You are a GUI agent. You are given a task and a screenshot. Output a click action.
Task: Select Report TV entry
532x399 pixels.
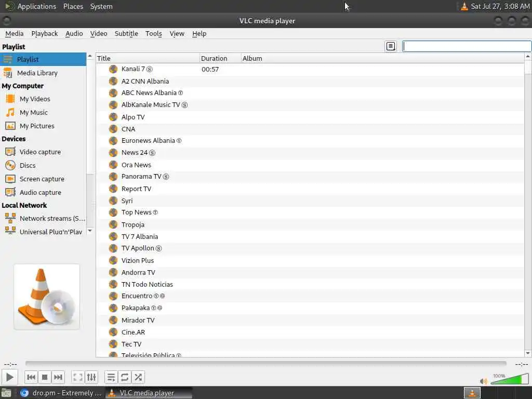click(x=310, y=189)
